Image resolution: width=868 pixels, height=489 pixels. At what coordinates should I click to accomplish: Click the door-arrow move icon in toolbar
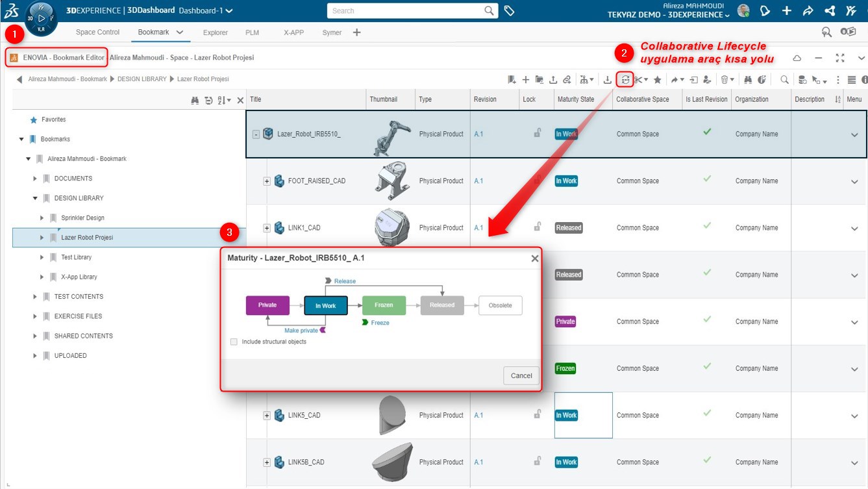[x=694, y=79]
